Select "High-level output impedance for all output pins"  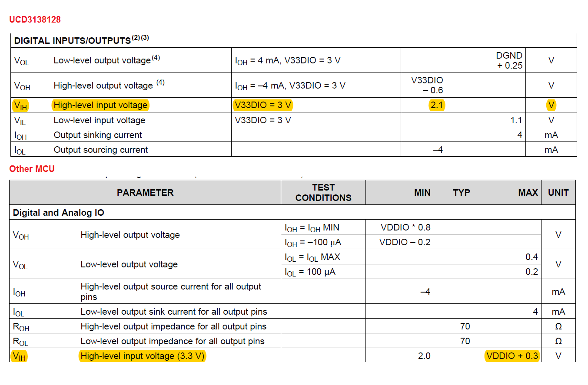(x=173, y=326)
